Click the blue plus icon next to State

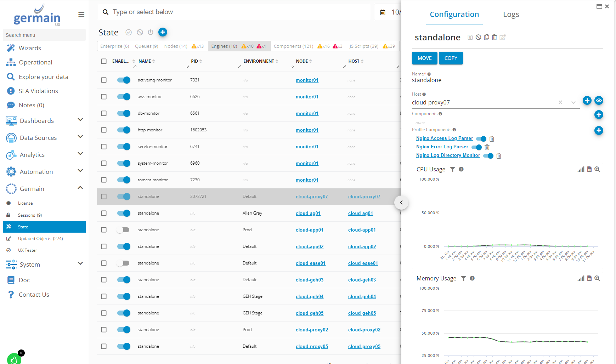coord(163,32)
